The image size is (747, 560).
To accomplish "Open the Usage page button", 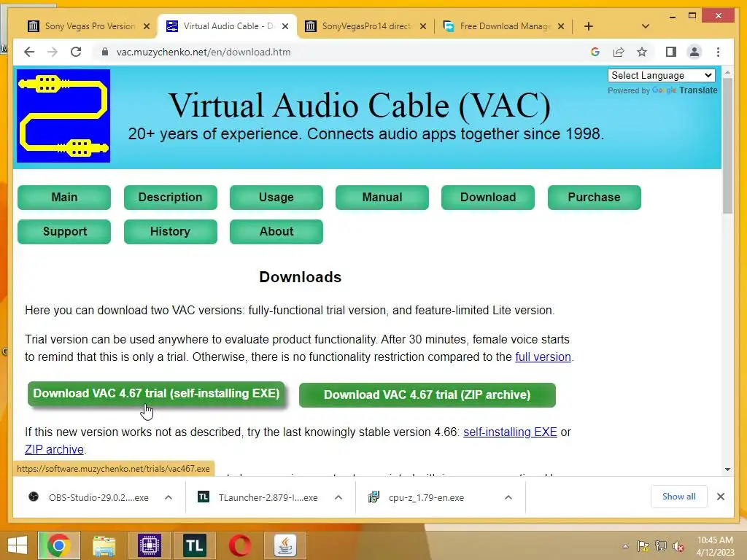I will coord(276,197).
